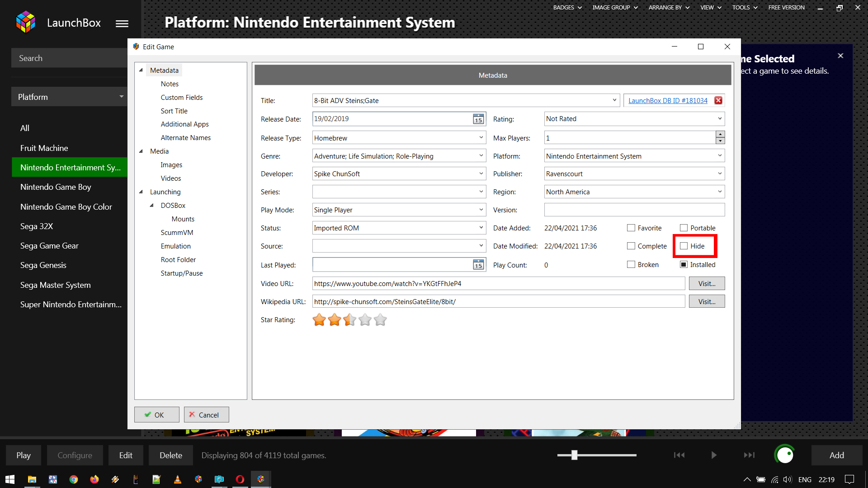Enable the Hide checkbox

point(684,246)
